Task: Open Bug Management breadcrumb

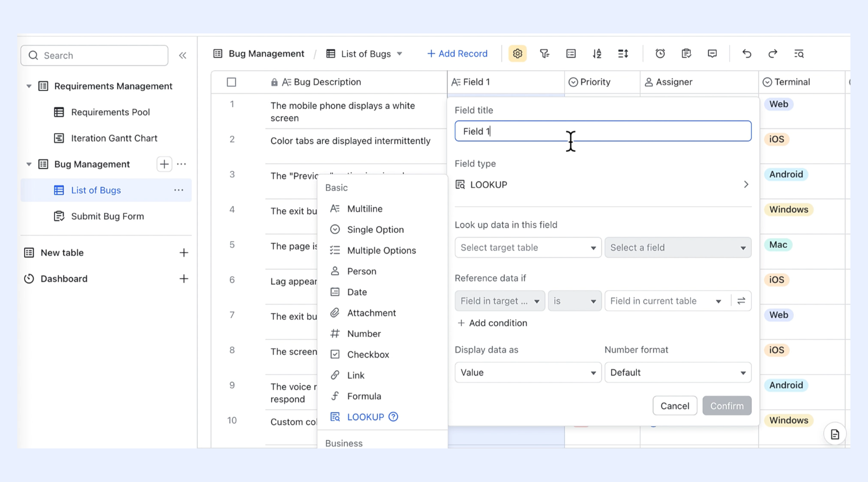Action: 259,53
